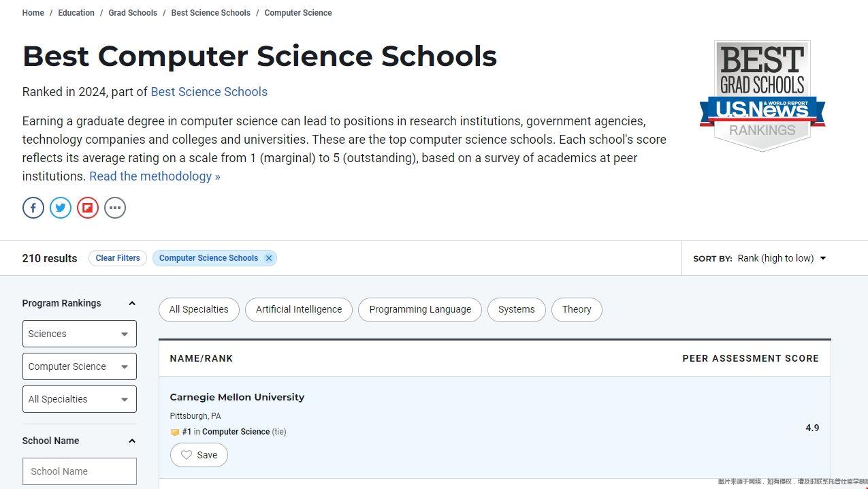
Task: Share page via Flipboard icon
Action: pyautogui.click(x=88, y=208)
